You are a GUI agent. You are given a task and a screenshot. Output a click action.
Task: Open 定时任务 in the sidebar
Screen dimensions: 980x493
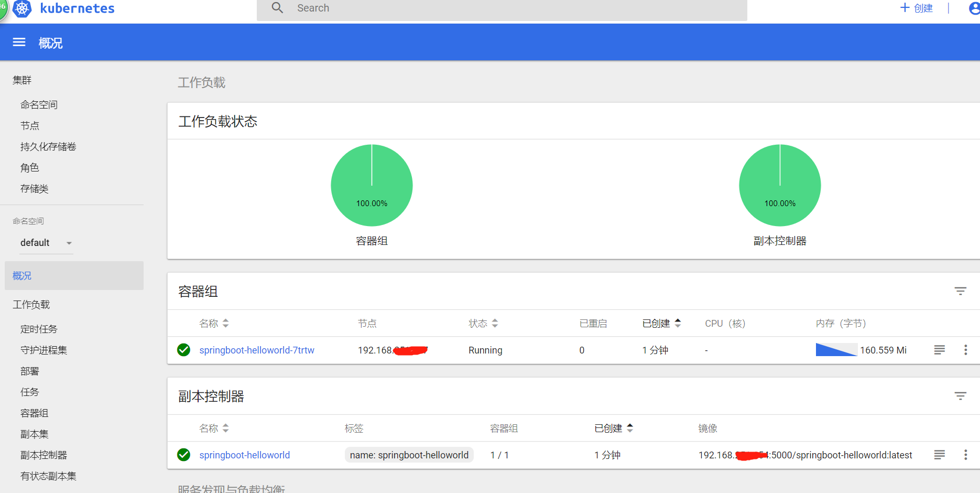pyautogui.click(x=39, y=329)
